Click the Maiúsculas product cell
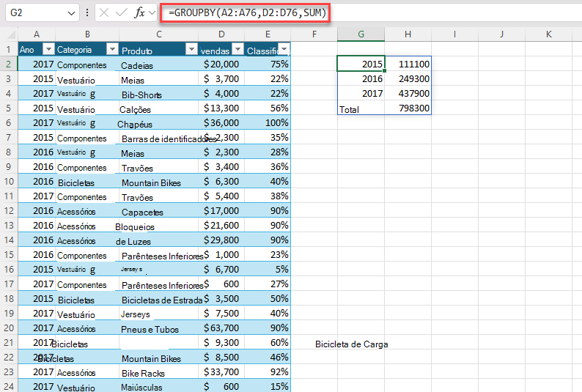 [159, 386]
